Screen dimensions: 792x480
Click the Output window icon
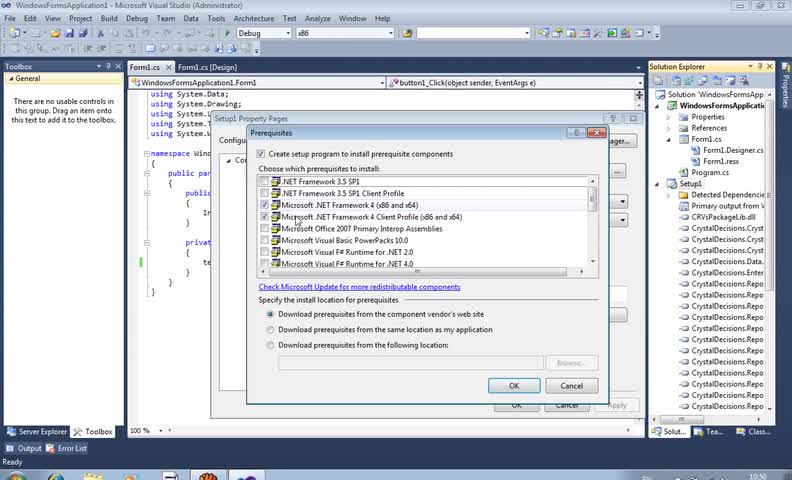click(x=10, y=448)
